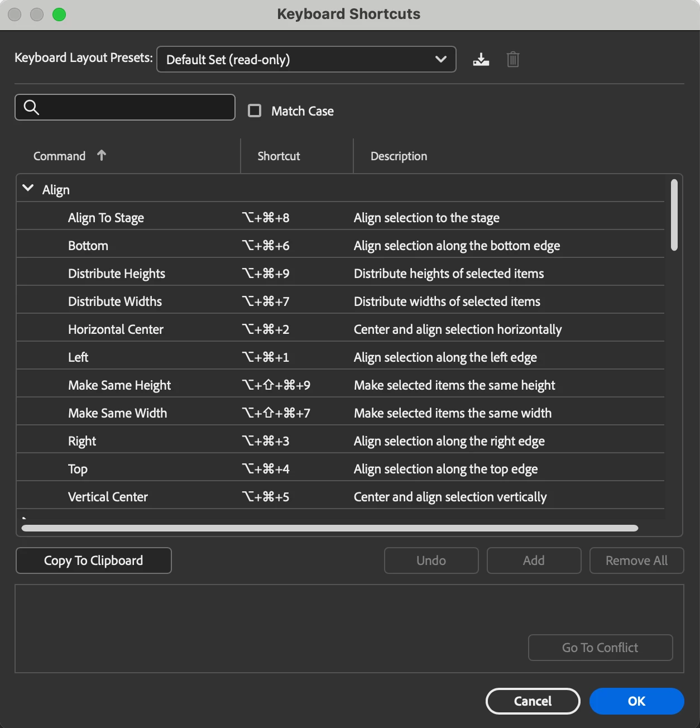The image size is (700, 728).
Task: Click the ⌥+⌘+8 shortcut cell
Action: coord(266,218)
